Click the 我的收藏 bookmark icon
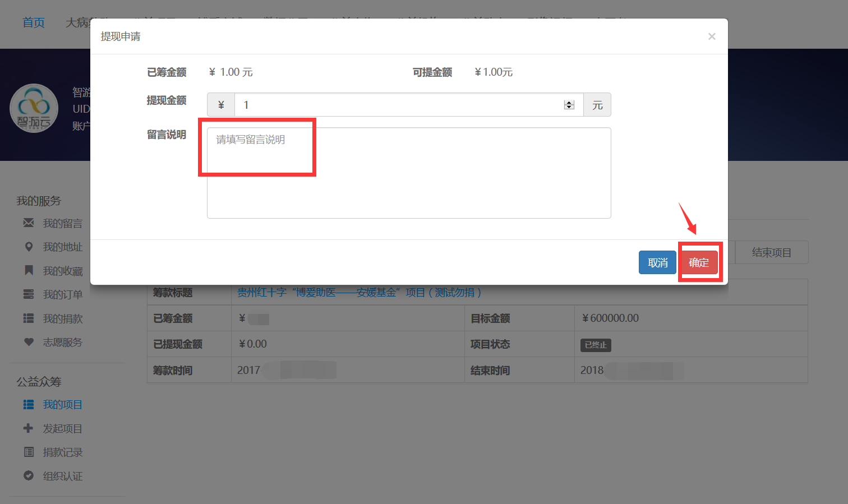 pyautogui.click(x=29, y=270)
